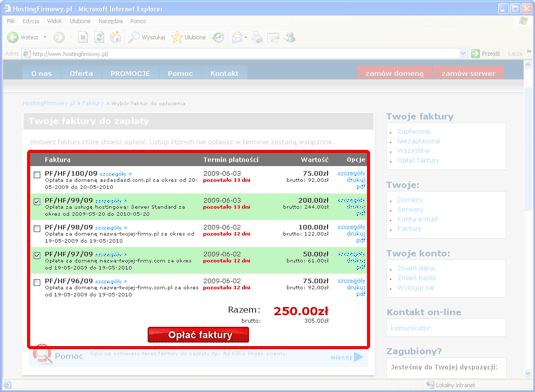Image resolution: width=535 pixels, height=392 pixels.
Task: Click the vertical scrollbar up arrow
Action: 528,64
